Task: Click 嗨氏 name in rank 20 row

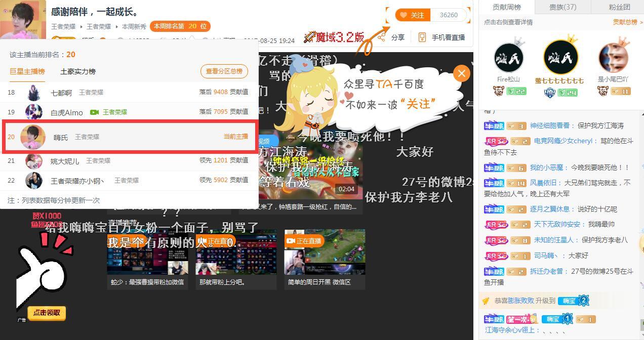Action: tap(61, 137)
